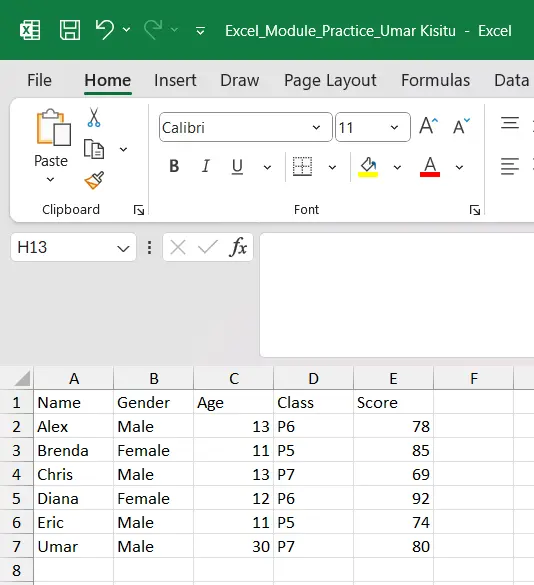Switch to the Data tab
The image size is (534, 585).
(x=512, y=80)
